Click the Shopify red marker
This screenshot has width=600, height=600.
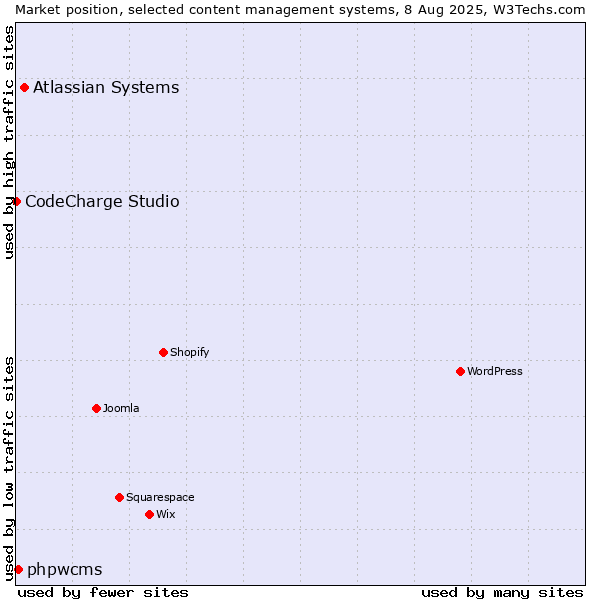pyautogui.click(x=163, y=352)
